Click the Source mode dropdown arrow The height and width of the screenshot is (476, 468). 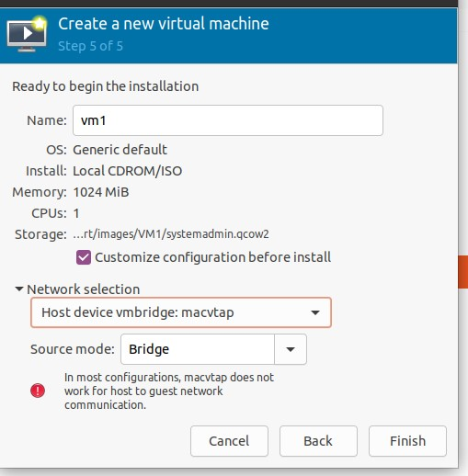[x=291, y=349]
